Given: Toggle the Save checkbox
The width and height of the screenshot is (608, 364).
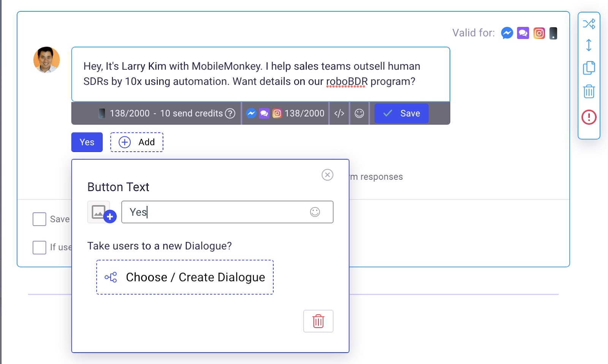Looking at the screenshot, I should pos(40,219).
